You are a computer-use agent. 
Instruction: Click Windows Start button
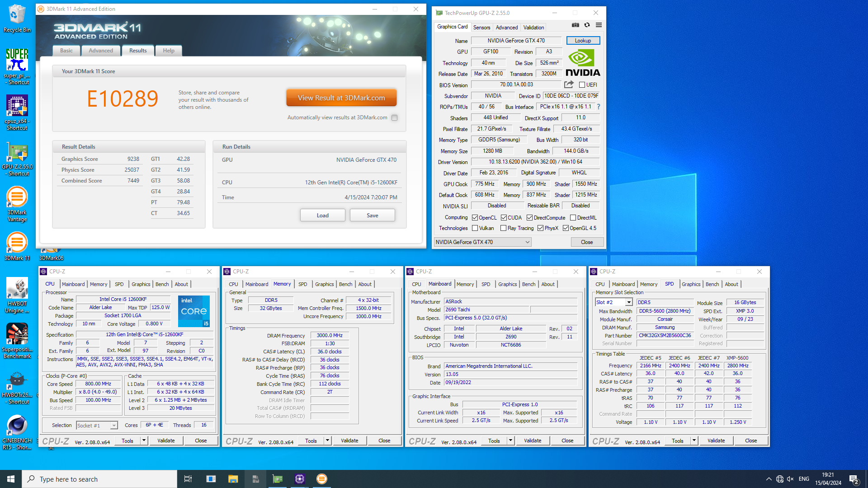pyautogui.click(x=11, y=479)
